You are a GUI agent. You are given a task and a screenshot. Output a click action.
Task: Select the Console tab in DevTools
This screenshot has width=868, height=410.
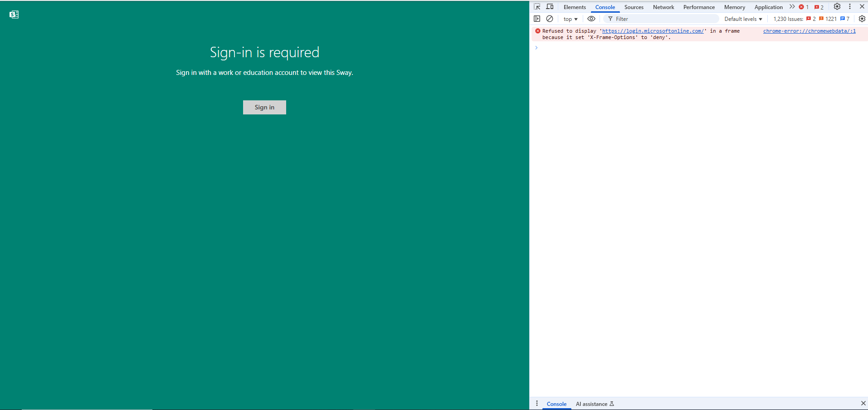605,7
